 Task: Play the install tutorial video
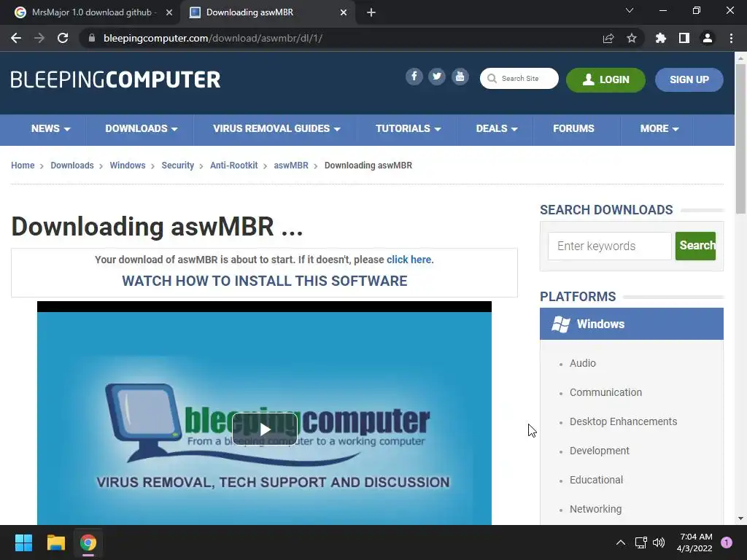pos(264,429)
